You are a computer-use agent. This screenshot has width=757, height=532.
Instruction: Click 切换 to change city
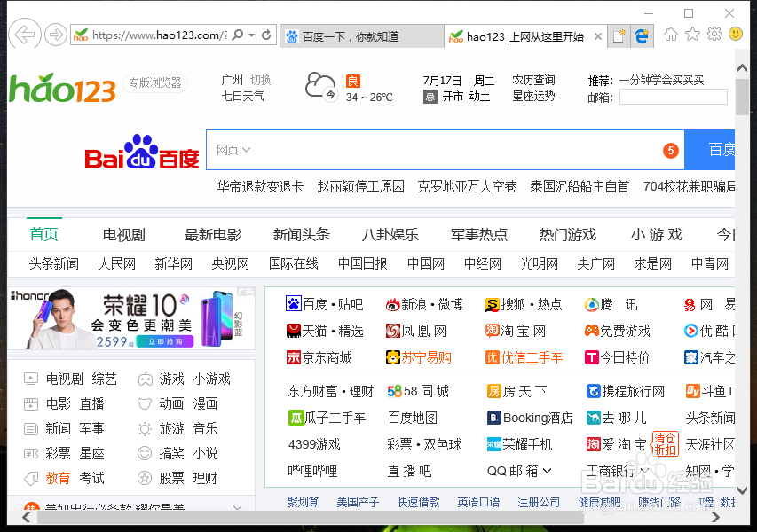pos(261,80)
